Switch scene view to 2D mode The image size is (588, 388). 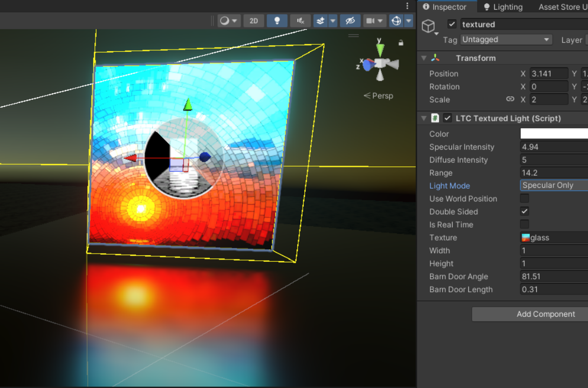(254, 21)
